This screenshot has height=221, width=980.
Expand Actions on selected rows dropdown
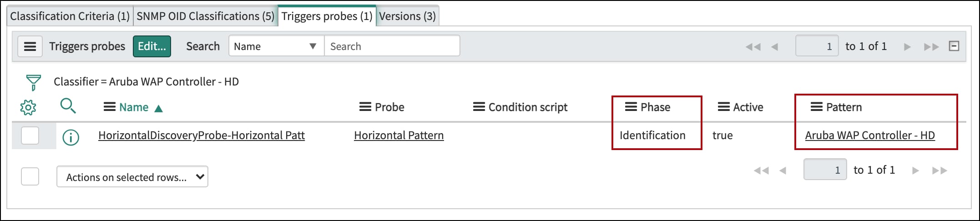coord(132,177)
